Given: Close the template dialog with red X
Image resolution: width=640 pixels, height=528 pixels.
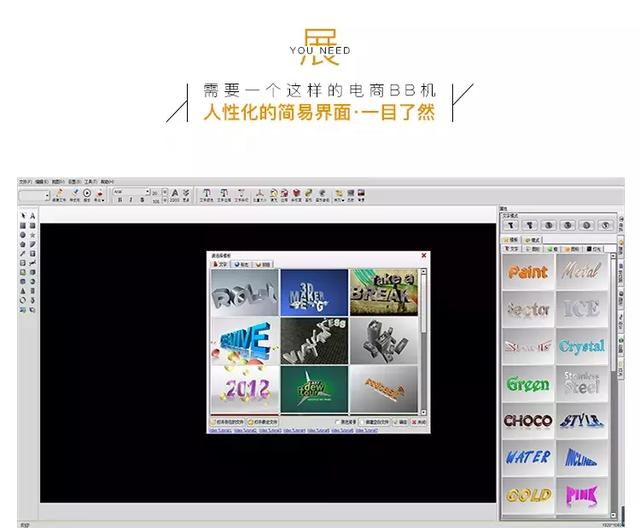Looking at the screenshot, I should [424, 255].
